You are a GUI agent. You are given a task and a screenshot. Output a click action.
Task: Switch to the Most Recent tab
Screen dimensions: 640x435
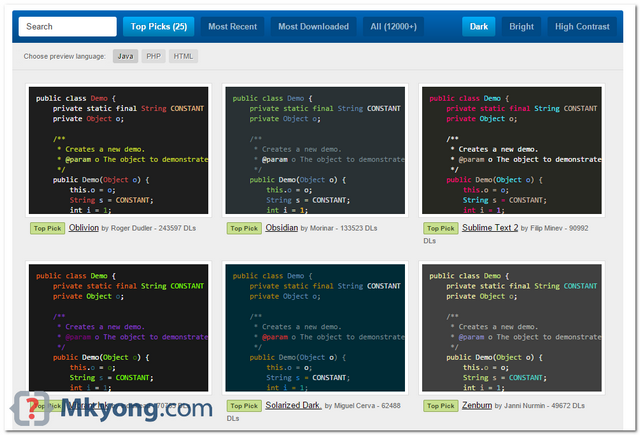tap(233, 27)
